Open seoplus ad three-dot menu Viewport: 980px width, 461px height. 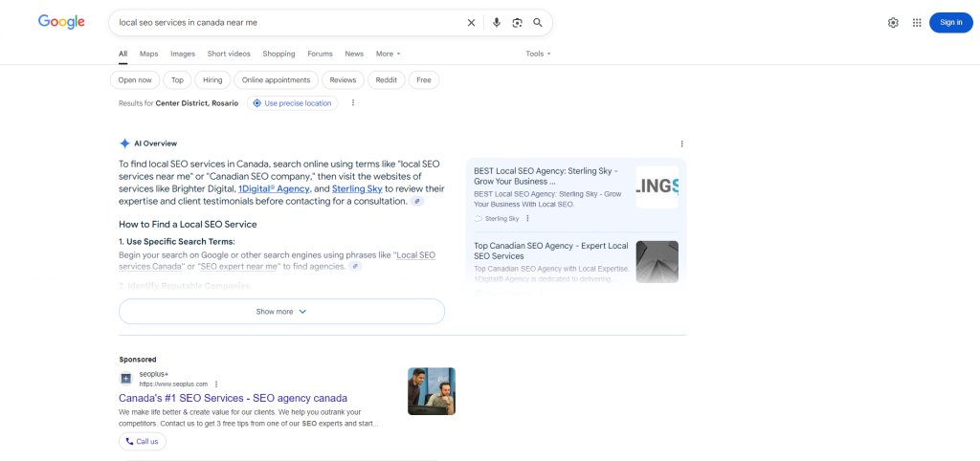point(216,384)
